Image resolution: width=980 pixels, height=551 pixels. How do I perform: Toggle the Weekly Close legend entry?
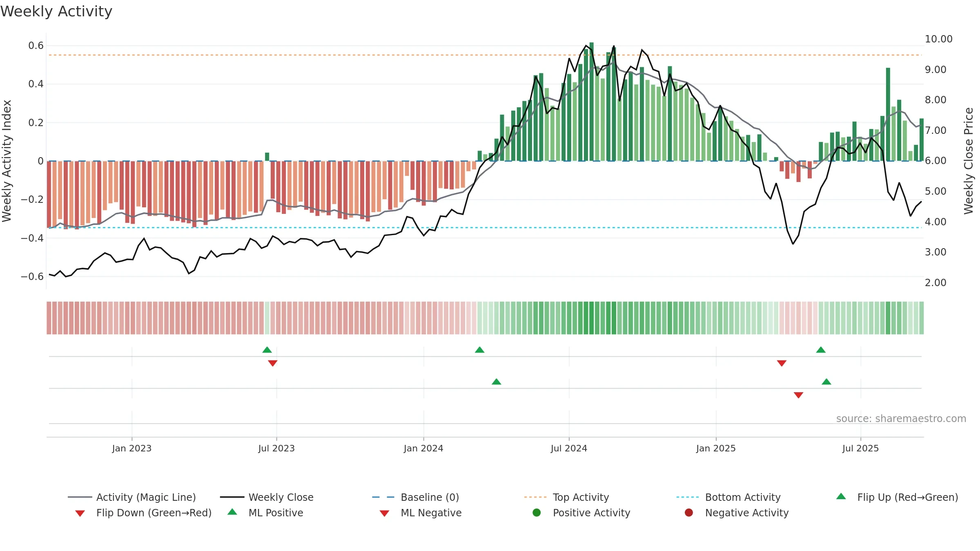267,497
